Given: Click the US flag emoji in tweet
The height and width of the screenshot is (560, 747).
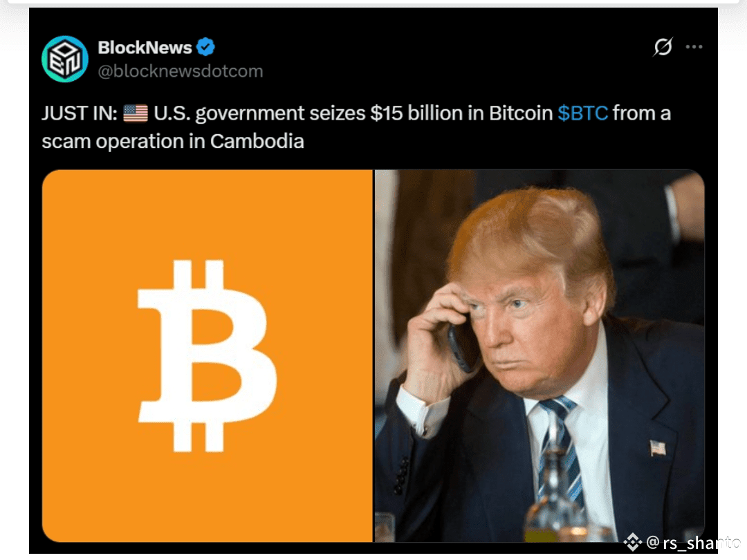Looking at the screenshot, I should 136,113.
